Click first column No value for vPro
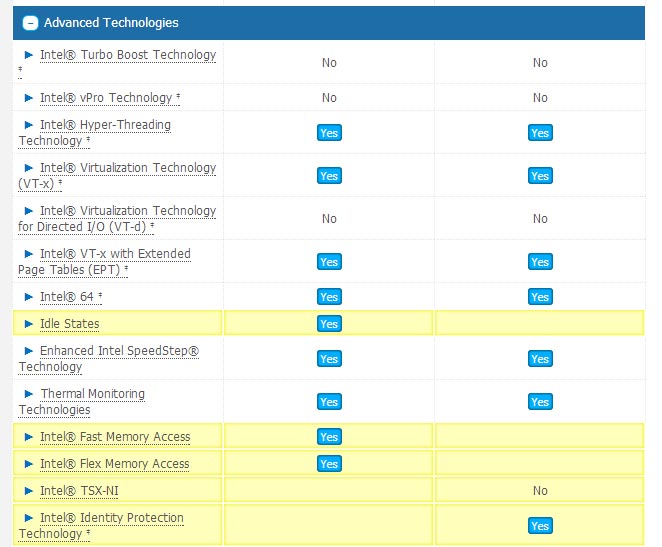Screen dimensions: 662x547 point(329,98)
